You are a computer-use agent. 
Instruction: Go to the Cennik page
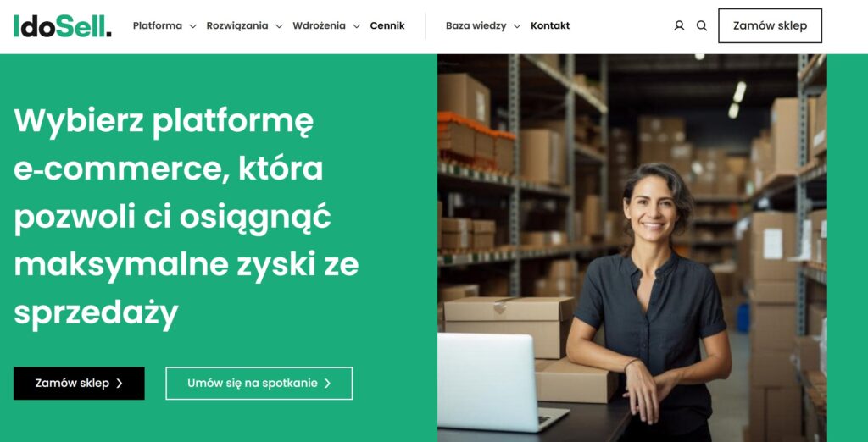387,25
